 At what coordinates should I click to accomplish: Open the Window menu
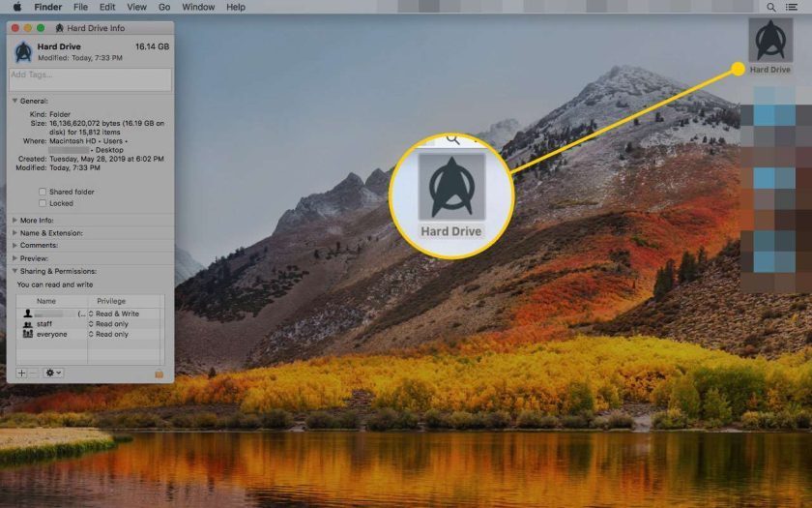click(x=198, y=8)
